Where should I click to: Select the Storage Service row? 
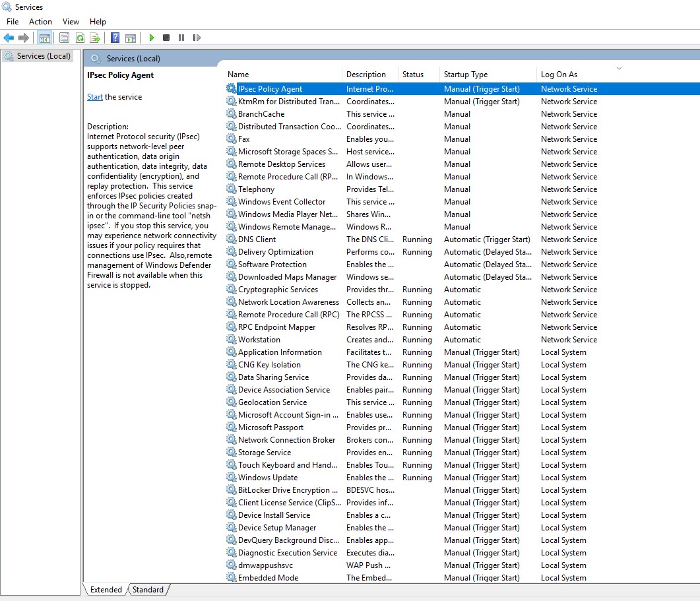coord(462,453)
